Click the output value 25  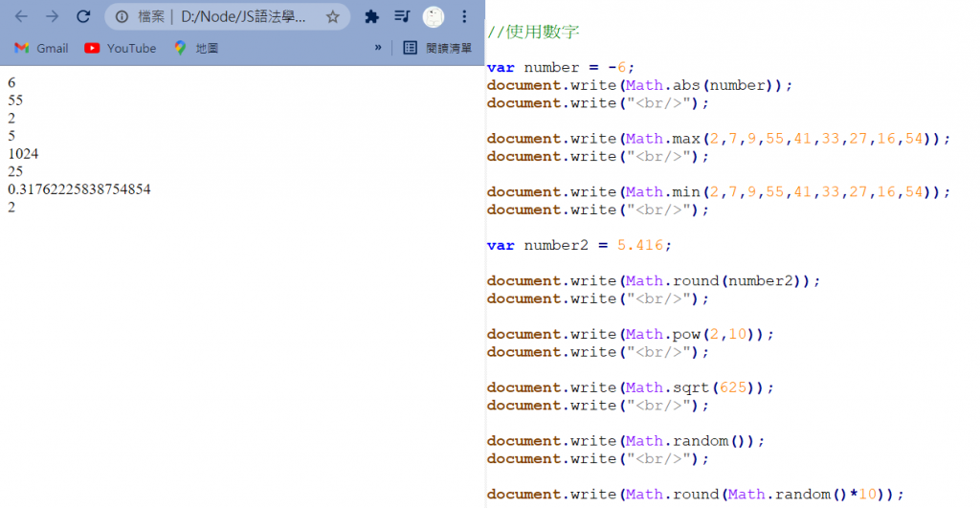pyautogui.click(x=15, y=171)
